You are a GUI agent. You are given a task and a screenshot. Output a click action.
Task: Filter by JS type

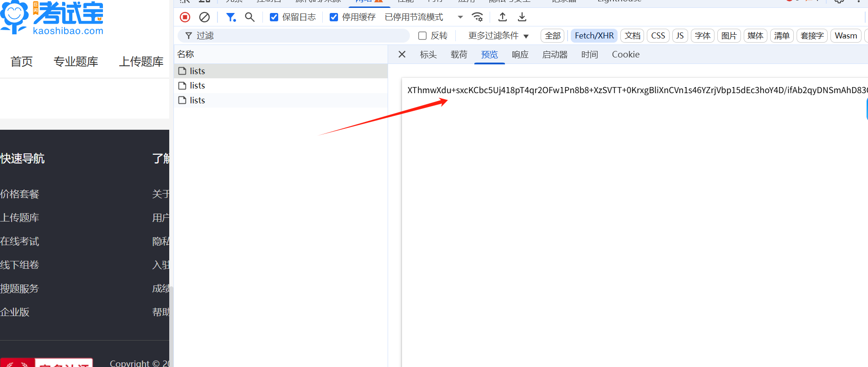pos(680,36)
